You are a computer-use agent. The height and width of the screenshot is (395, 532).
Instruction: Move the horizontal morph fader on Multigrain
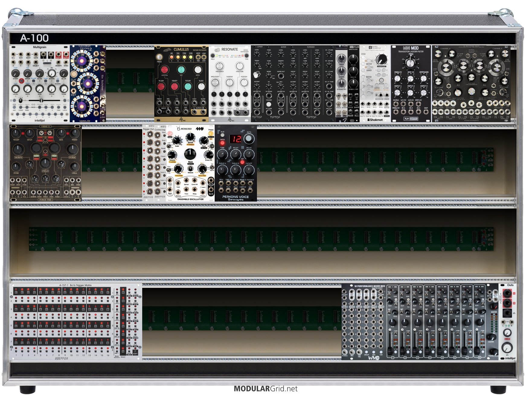tap(41, 100)
